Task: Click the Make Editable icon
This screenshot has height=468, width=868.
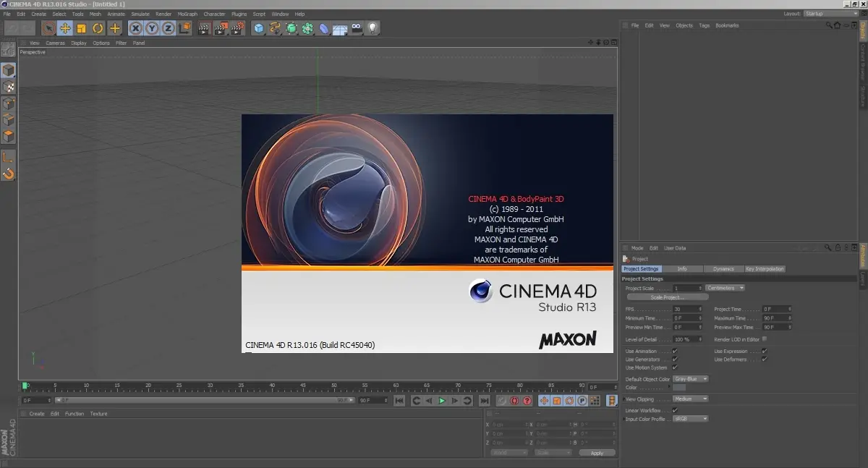Action: click(x=8, y=49)
